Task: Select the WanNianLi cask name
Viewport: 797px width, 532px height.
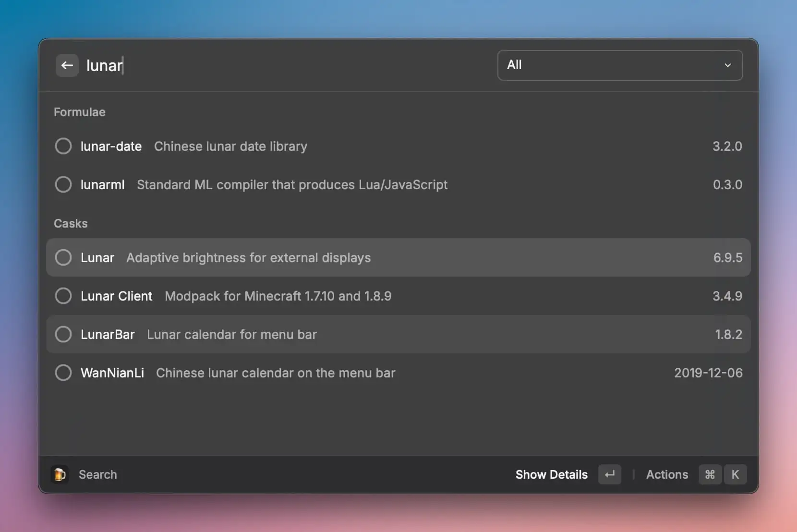Action: tap(112, 373)
